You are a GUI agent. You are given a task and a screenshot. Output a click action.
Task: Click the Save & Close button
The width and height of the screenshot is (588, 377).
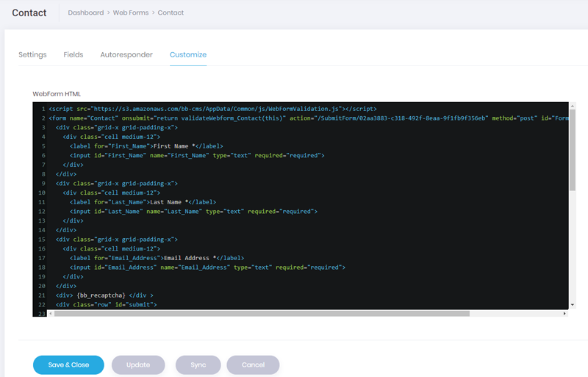click(68, 365)
